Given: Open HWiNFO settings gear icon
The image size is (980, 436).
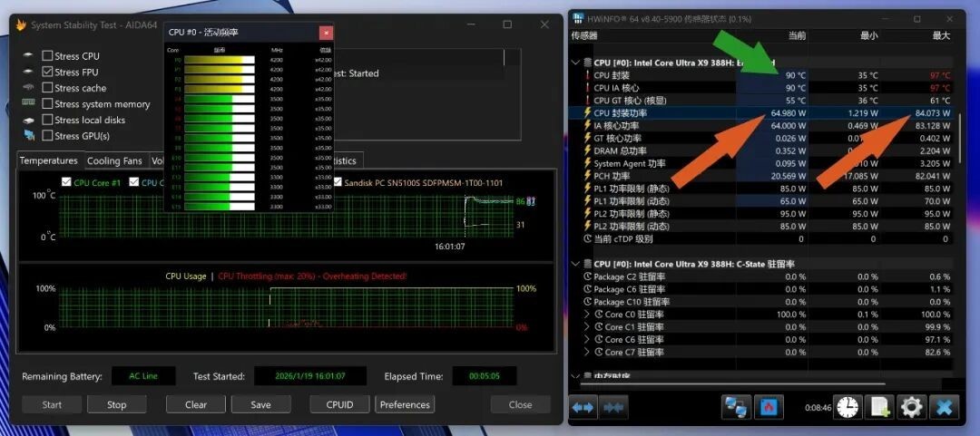Looking at the screenshot, I should pos(911,407).
